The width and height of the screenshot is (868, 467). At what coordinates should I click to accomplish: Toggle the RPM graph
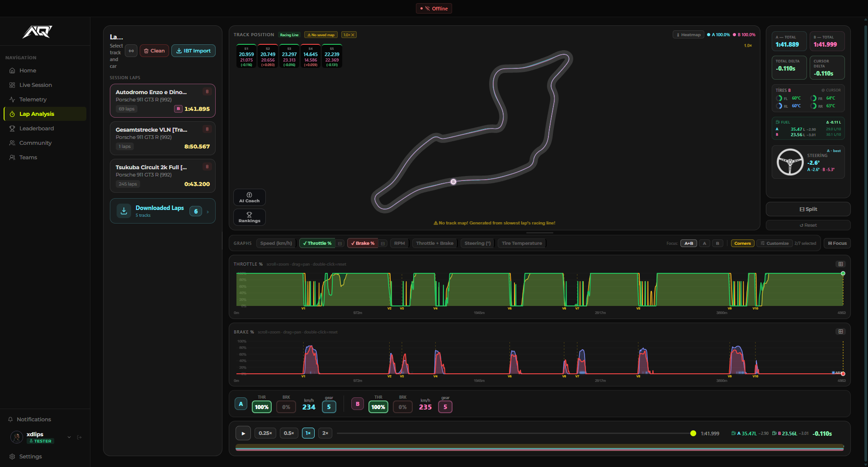400,243
